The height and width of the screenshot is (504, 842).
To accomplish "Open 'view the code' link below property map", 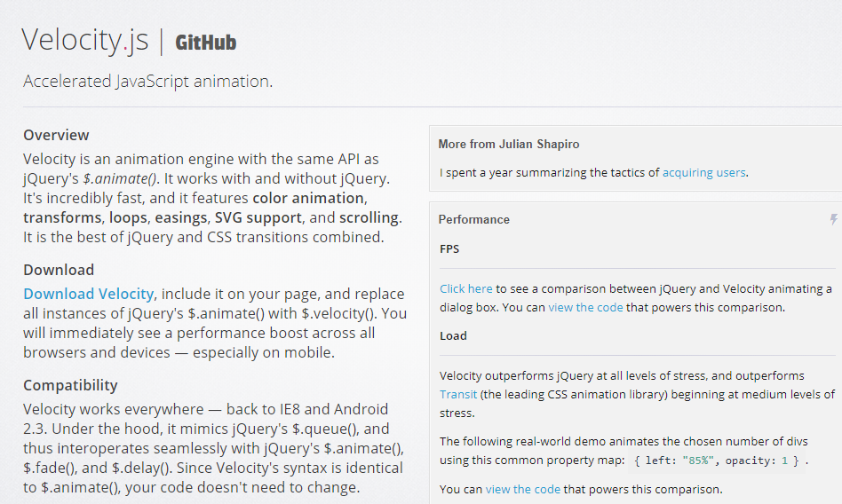I will tap(522, 490).
